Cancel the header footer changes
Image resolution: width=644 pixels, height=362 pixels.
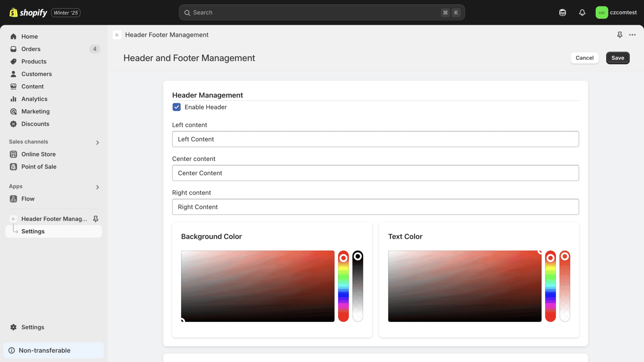(x=584, y=58)
